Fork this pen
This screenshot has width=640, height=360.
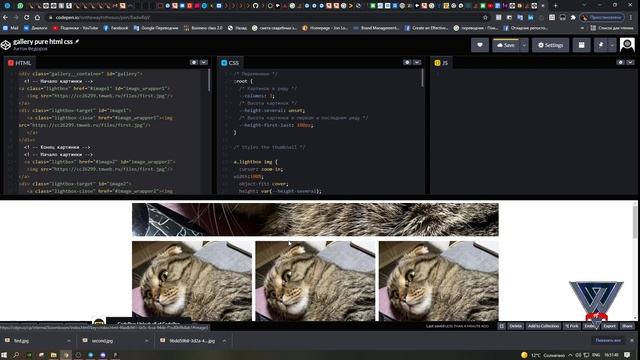(x=572, y=326)
